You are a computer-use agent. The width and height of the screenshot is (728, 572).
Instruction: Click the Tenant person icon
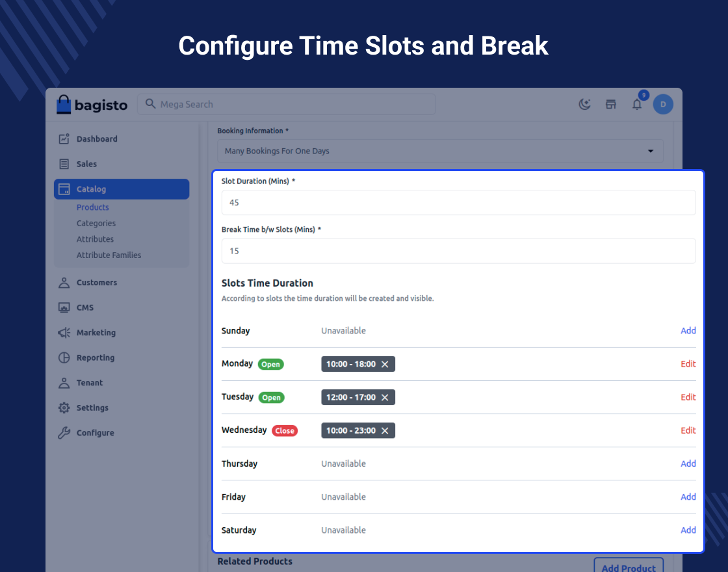[64, 383]
